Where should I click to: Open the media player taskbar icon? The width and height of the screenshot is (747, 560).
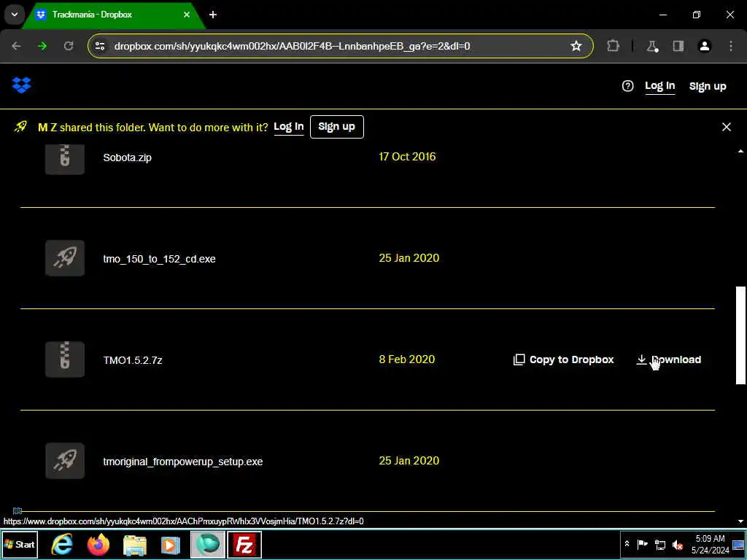170,545
